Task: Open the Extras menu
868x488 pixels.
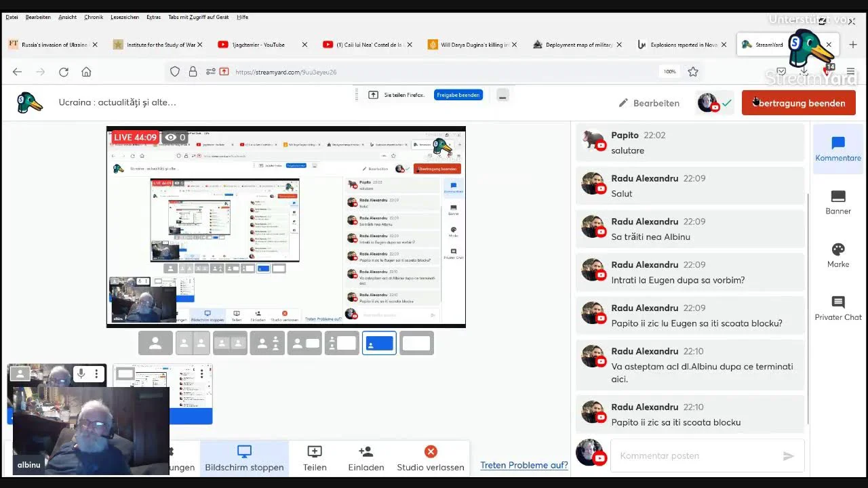Action: (153, 17)
